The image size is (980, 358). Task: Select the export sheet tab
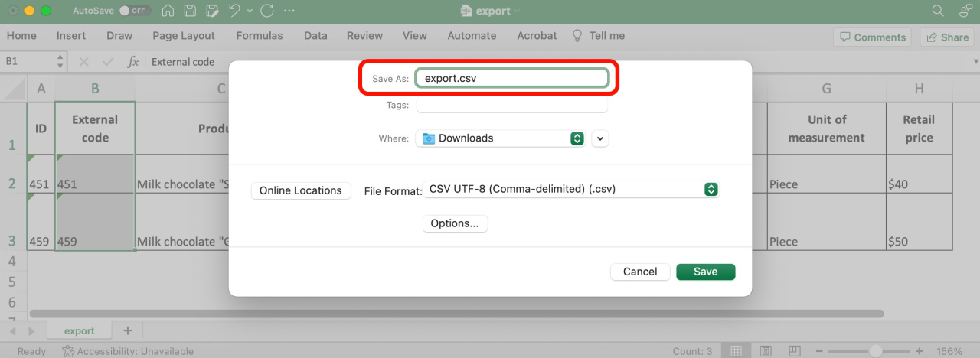[x=79, y=330]
